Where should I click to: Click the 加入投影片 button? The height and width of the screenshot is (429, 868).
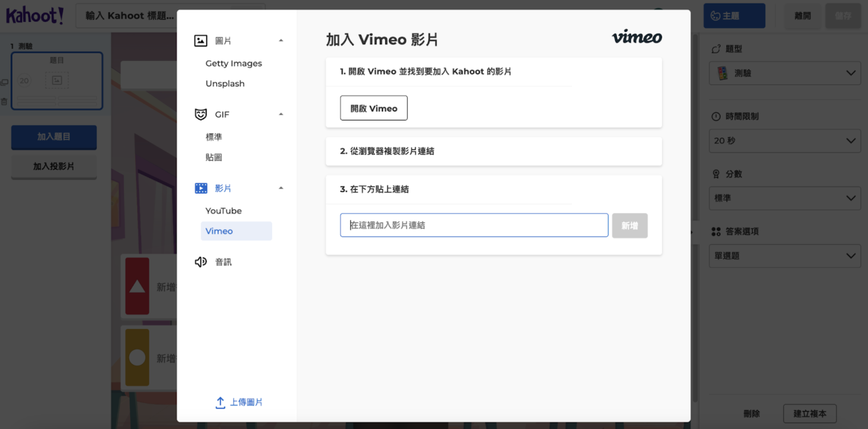[54, 167]
